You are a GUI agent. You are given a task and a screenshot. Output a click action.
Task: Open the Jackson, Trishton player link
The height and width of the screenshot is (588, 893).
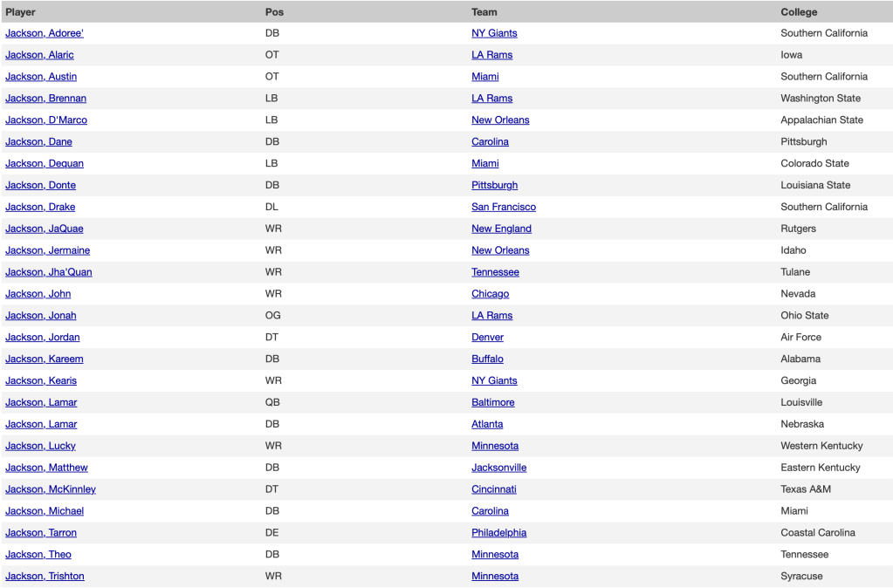click(45, 576)
